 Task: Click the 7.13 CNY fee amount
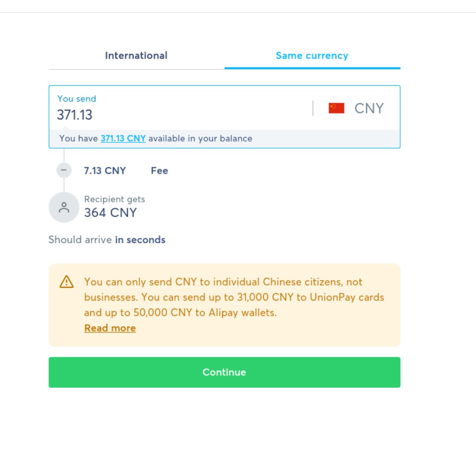[105, 171]
